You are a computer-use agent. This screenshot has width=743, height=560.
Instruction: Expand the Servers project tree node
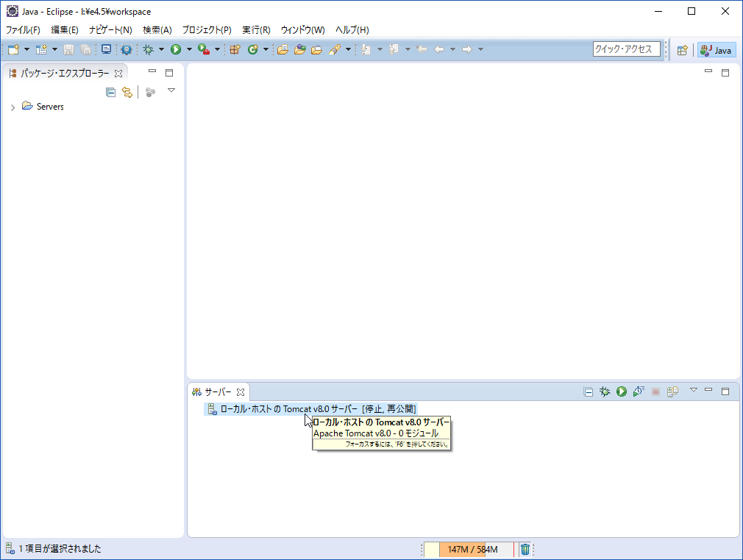point(13,107)
